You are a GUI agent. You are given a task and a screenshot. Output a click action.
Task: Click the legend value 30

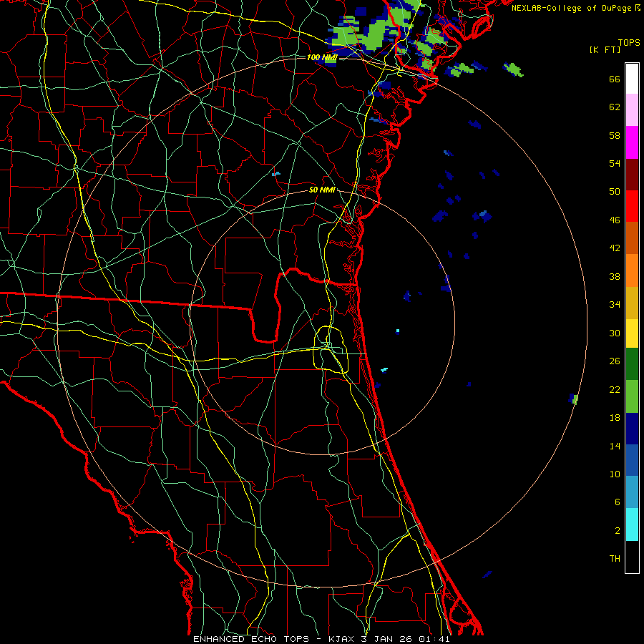click(615, 333)
